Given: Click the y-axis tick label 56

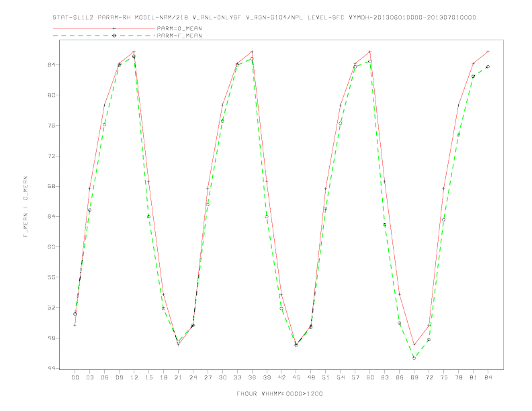Looking at the screenshot, I should click(51, 277).
